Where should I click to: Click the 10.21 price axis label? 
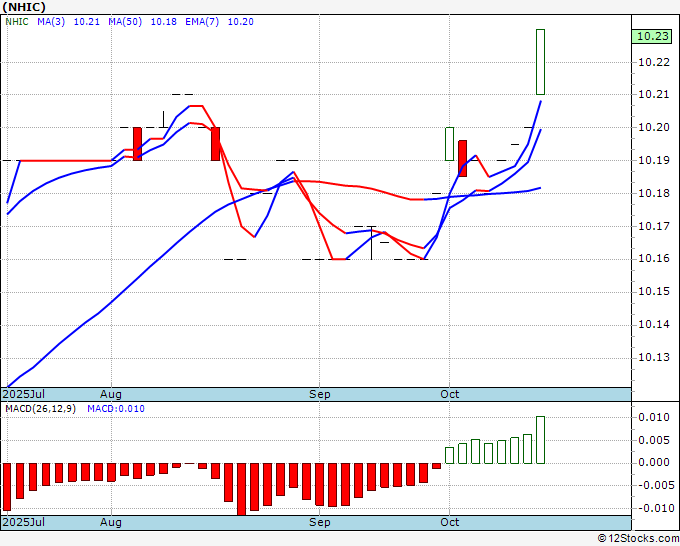click(x=654, y=95)
